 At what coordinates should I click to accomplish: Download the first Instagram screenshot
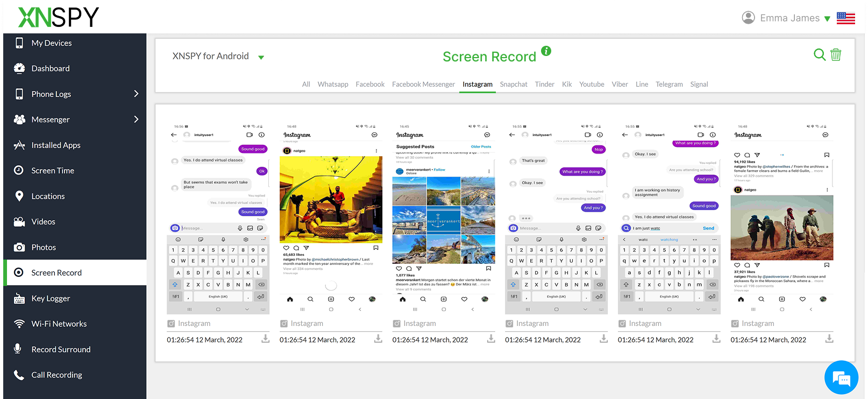tap(266, 339)
